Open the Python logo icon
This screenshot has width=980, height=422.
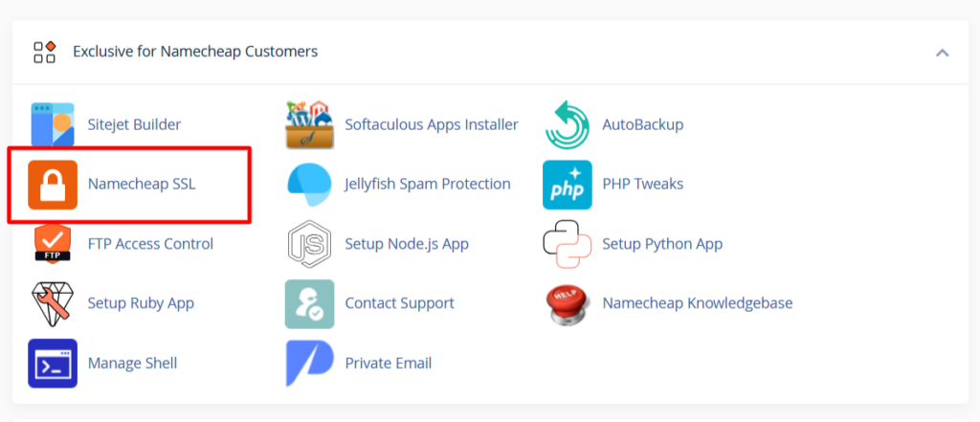tap(567, 244)
